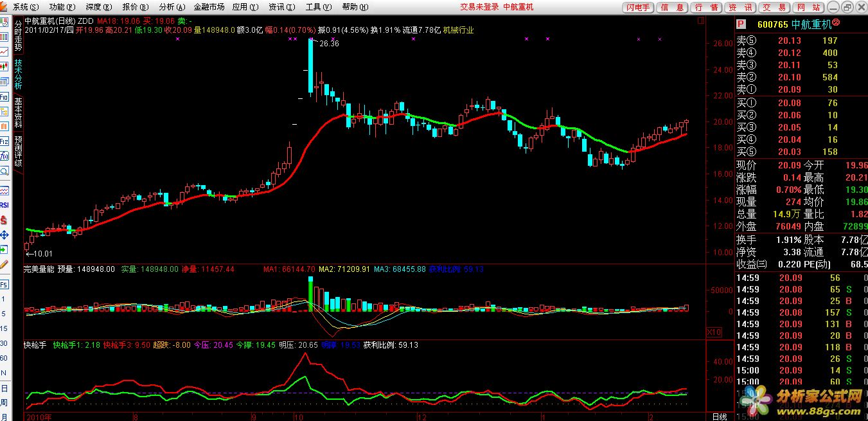The height and width of the screenshot is (421, 868).
Task: Select the 日 daily period button
Action: [x=4, y=388]
